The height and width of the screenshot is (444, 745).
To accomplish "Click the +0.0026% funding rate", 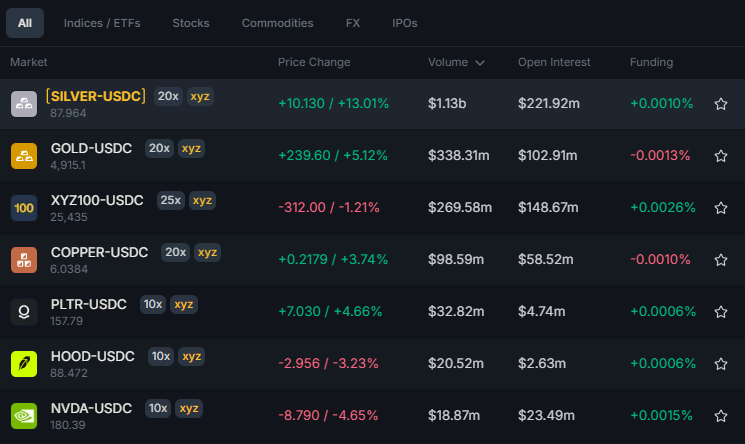I will pyautogui.click(x=663, y=208).
